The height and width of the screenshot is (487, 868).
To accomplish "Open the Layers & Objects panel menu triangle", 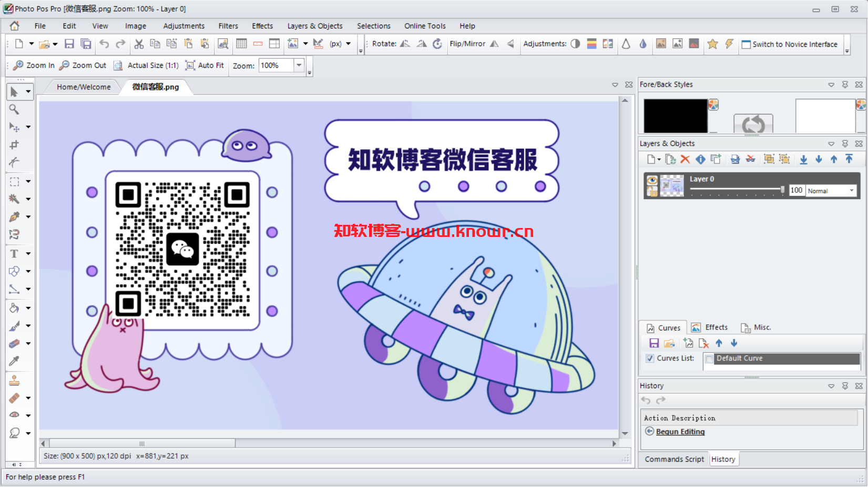I will pyautogui.click(x=831, y=143).
